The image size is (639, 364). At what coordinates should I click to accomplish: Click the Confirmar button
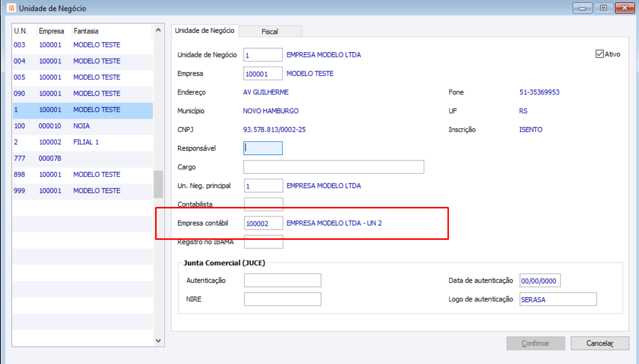pyautogui.click(x=536, y=343)
